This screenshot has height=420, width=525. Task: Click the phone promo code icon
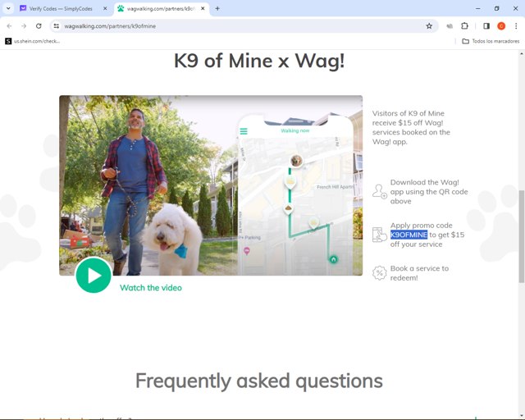click(380, 235)
